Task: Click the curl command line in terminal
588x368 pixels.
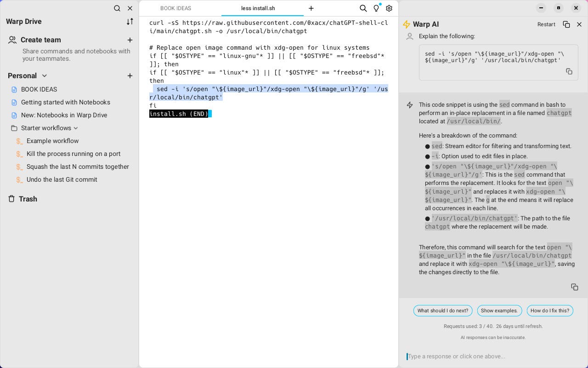Action: pyautogui.click(x=269, y=27)
